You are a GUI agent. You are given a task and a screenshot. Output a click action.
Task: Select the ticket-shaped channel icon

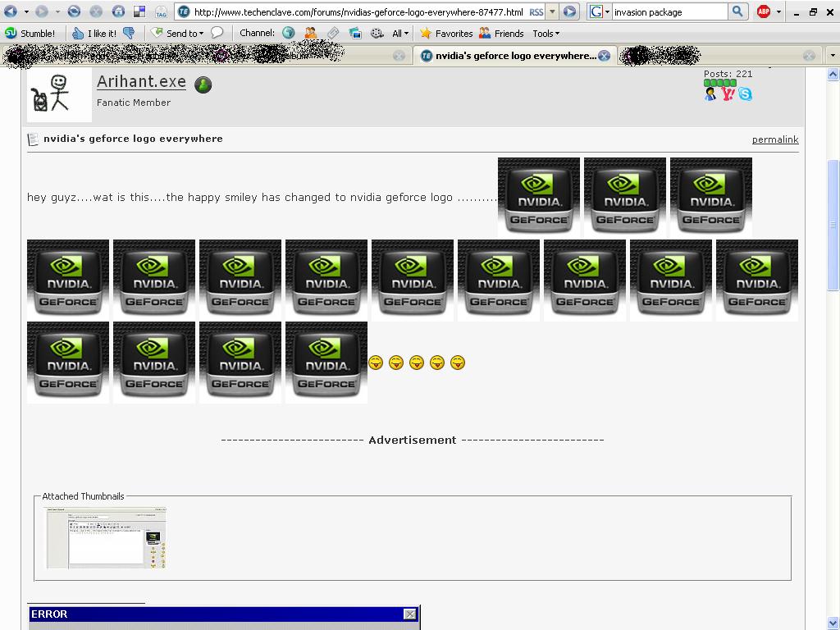coord(333,33)
